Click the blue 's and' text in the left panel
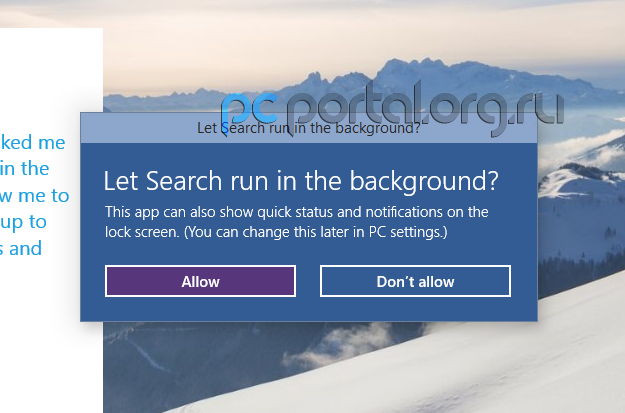Viewport: 625px width, 413px height. coord(21,248)
